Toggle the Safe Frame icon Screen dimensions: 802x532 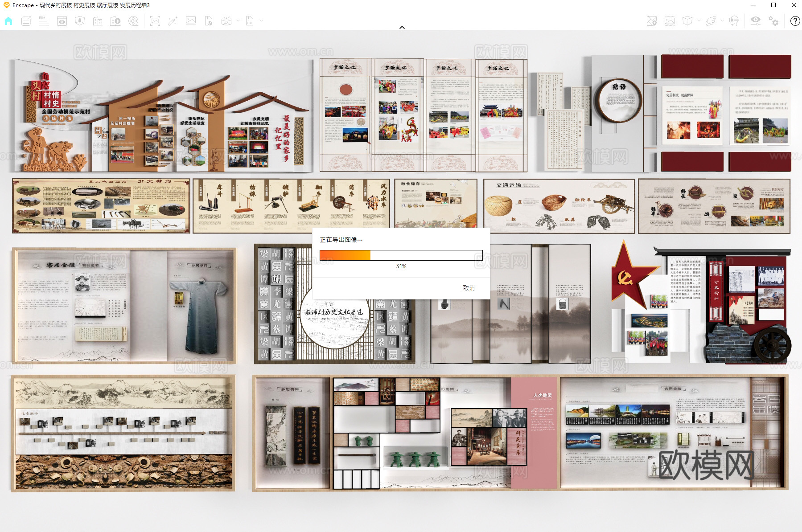click(x=670, y=21)
